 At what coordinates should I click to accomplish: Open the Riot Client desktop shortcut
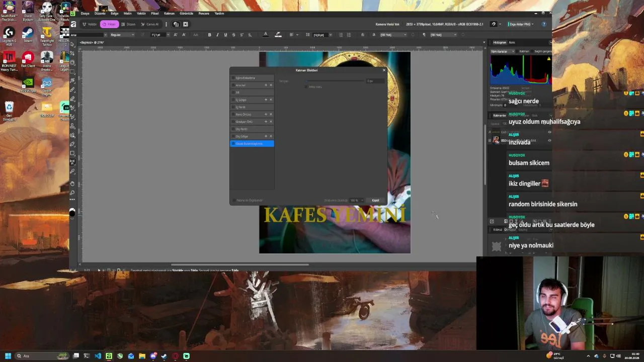coord(28,60)
